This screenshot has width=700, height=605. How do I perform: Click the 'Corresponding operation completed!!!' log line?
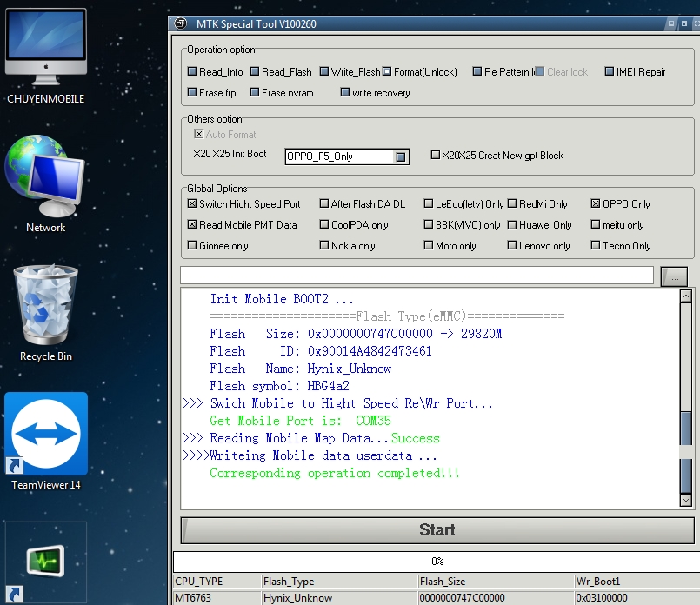(x=335, y=473)
